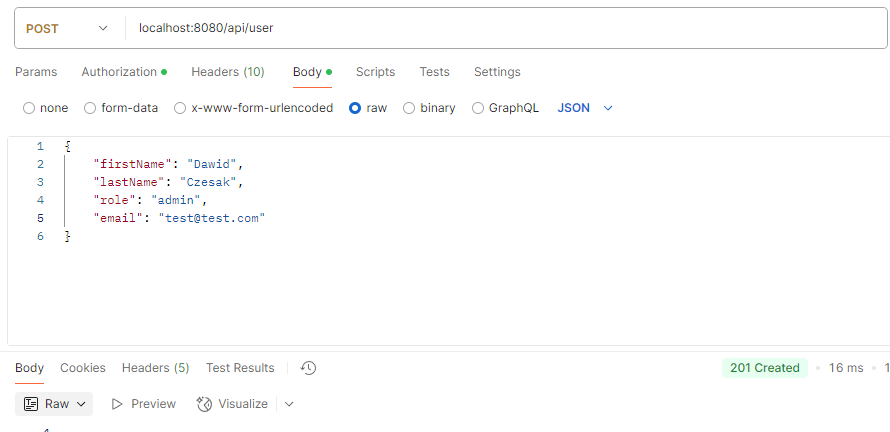Click the "email": "test@test.com" line
This screenshot has height=432, width=890.
point(179,218)
